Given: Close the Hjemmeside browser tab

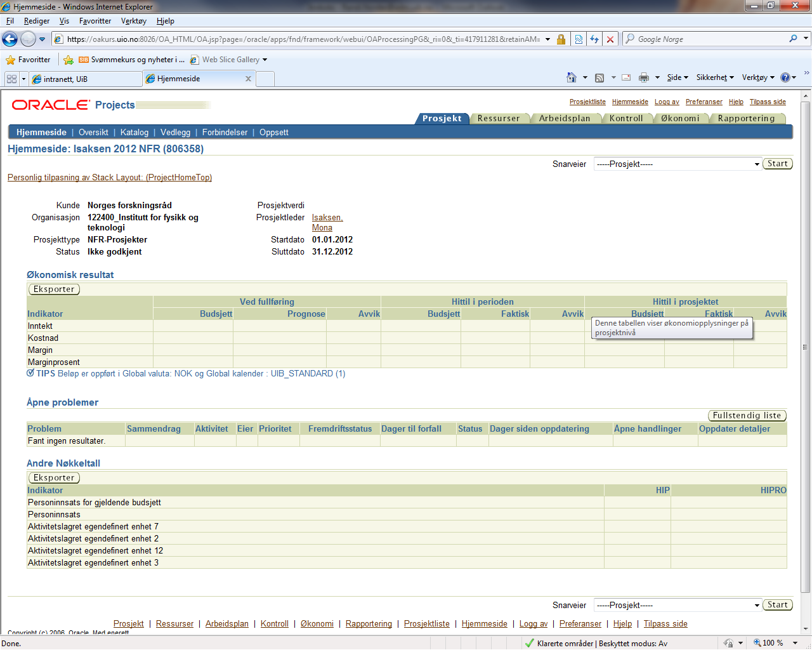Looking at the screenshot, I should [x=248, y=79].
